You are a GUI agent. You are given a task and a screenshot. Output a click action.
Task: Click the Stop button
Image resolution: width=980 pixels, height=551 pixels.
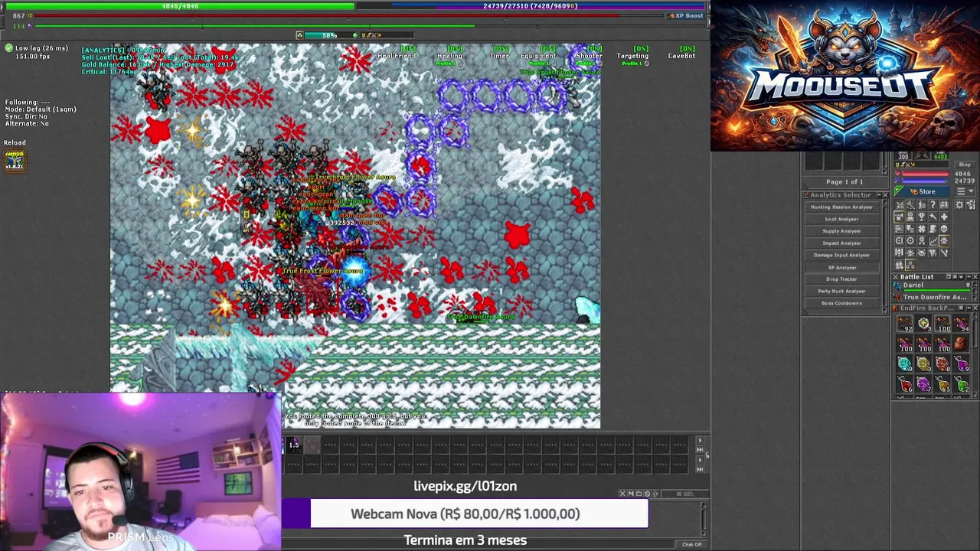pyautogui.click(x=964, y=165)
